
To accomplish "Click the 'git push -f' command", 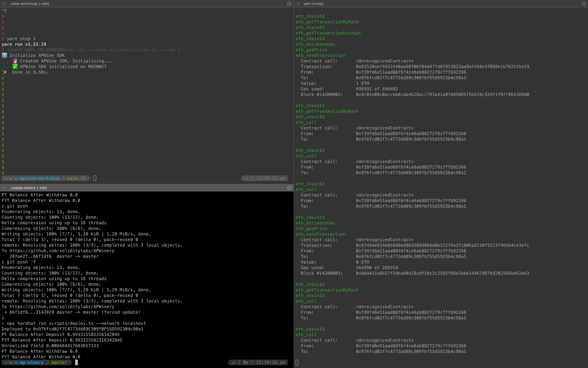I will coord(21,262).
